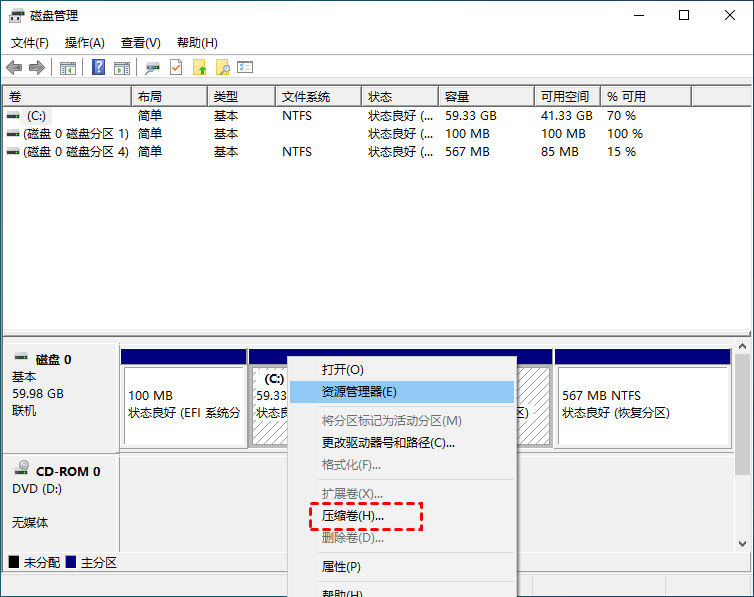Click the green up-arrow toolbar icon
Screen dimensions: 754x597
click(199, 67)
